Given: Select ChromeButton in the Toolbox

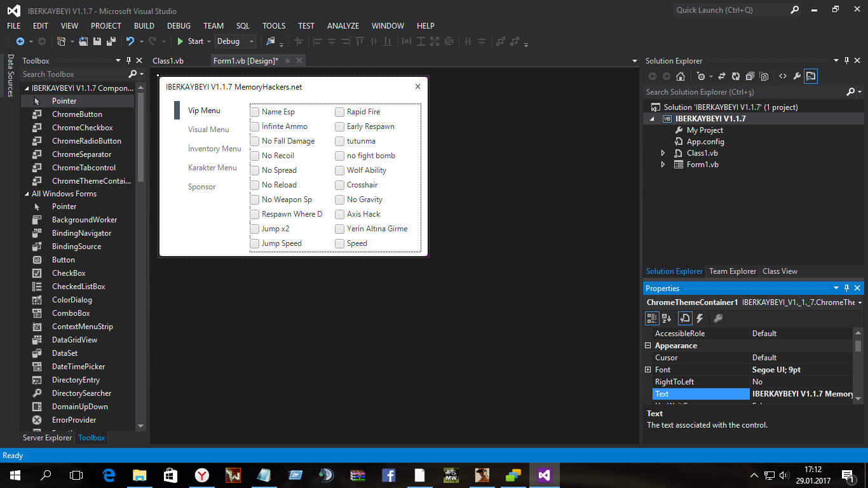Looking at the screenshot, I should (x=78, y=114).
